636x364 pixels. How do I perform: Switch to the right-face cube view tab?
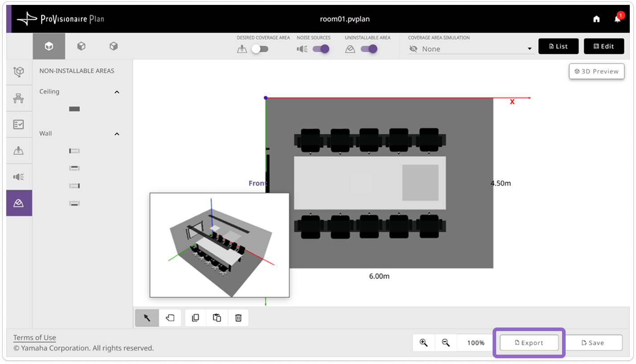click(x=114, y=46)
